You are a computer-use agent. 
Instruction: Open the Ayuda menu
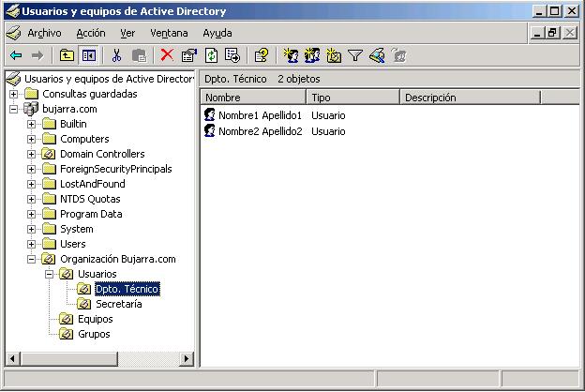217,33
